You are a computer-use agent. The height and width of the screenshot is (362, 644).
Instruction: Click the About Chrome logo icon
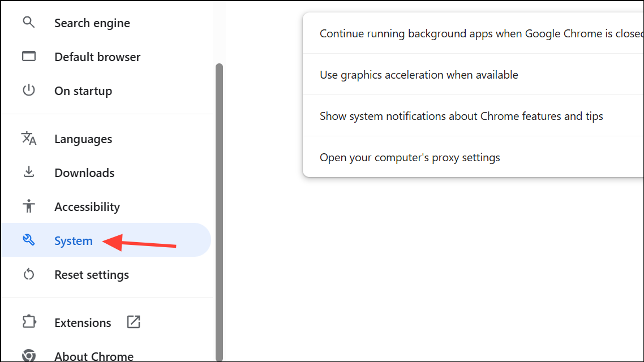(x=28, y=356)
